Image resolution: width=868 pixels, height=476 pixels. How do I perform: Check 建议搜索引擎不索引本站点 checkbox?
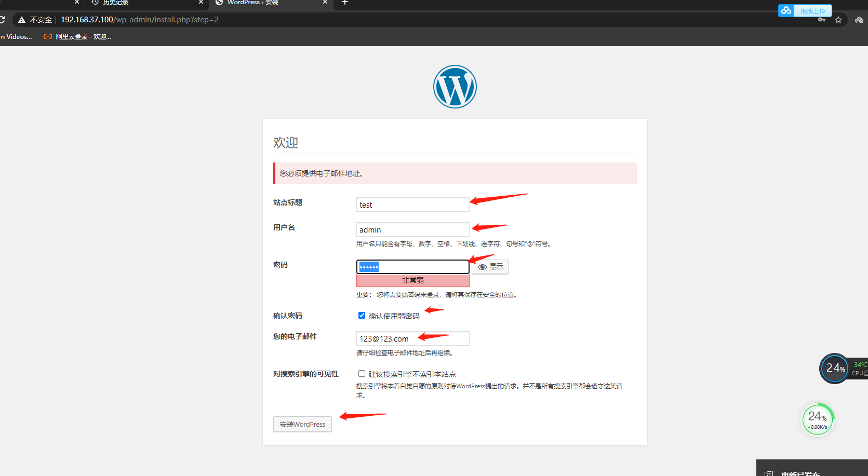[x=362, y=374]
